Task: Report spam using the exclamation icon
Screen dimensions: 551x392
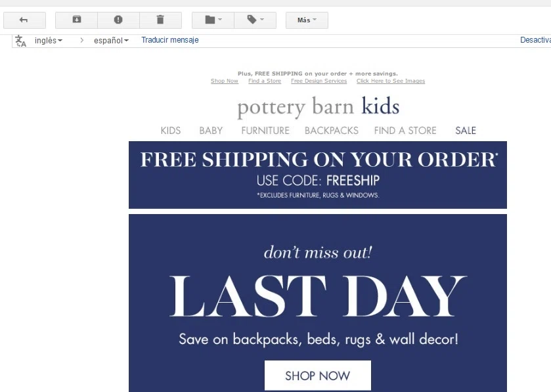Action: 118,20
